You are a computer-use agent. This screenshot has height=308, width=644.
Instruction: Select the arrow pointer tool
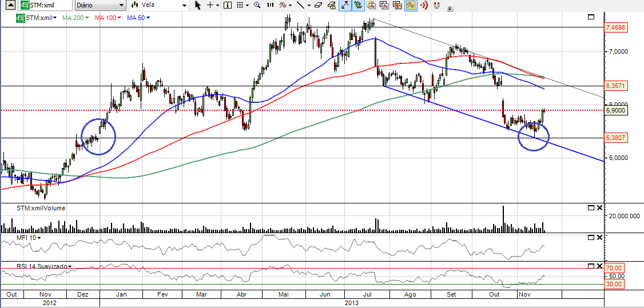tap(198, 5)
